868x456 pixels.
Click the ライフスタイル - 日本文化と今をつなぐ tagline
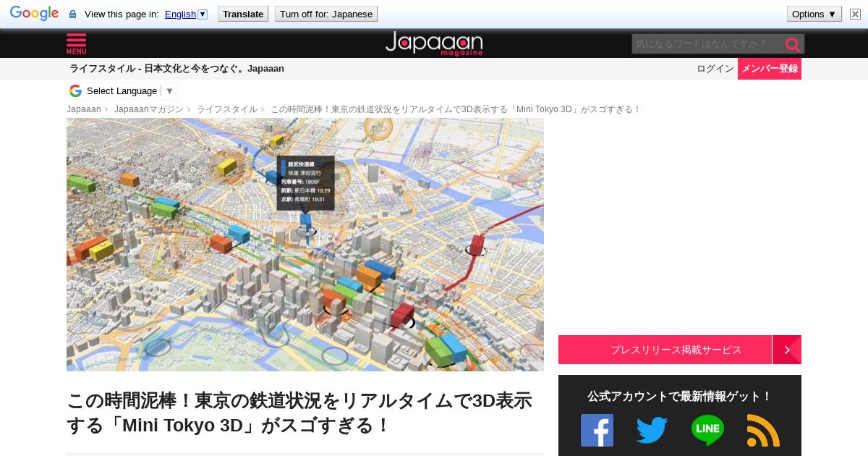(x=176, y=69)
